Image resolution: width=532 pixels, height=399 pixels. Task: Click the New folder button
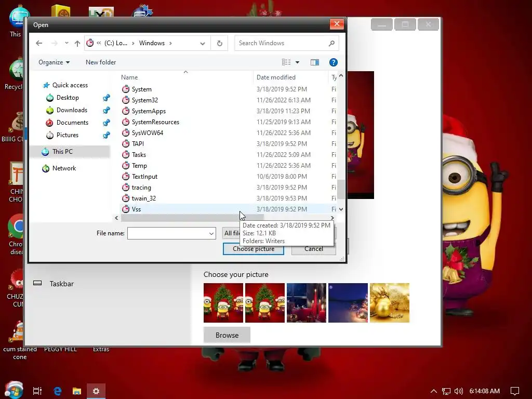point(101,62)
